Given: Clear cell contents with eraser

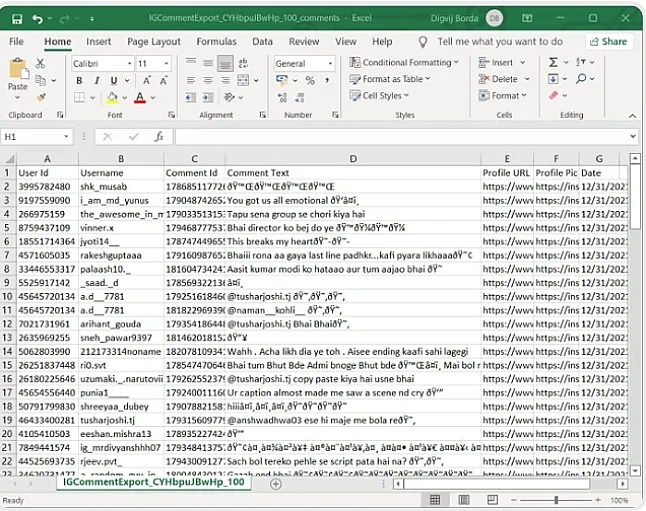Looking at the screenshot, I should pos(553,96).
